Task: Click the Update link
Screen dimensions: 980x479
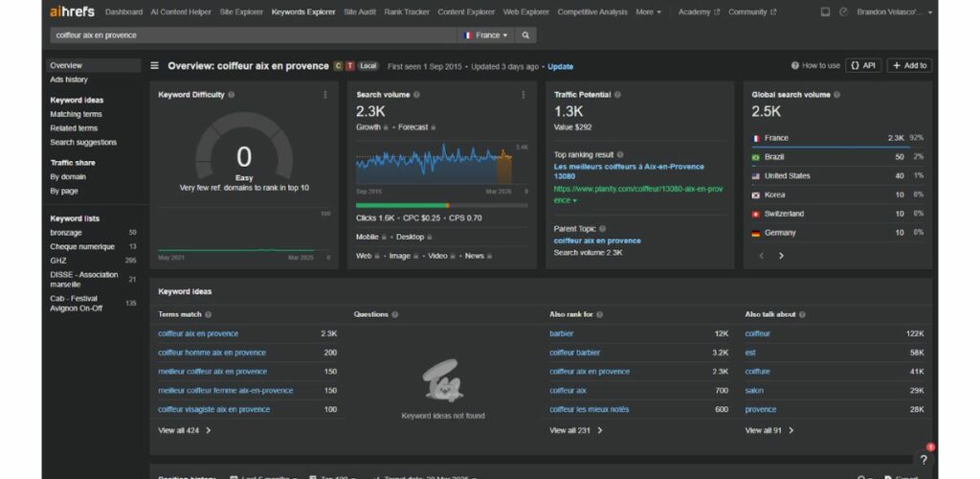Action: 561,66
